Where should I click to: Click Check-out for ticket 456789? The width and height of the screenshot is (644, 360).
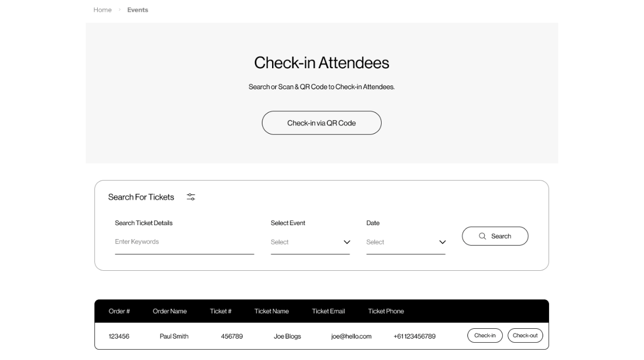[525, 336]
